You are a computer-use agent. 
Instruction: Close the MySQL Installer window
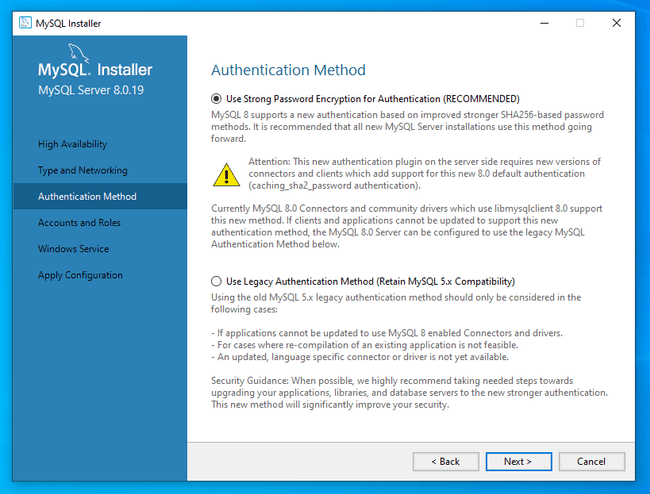[624, 23]
